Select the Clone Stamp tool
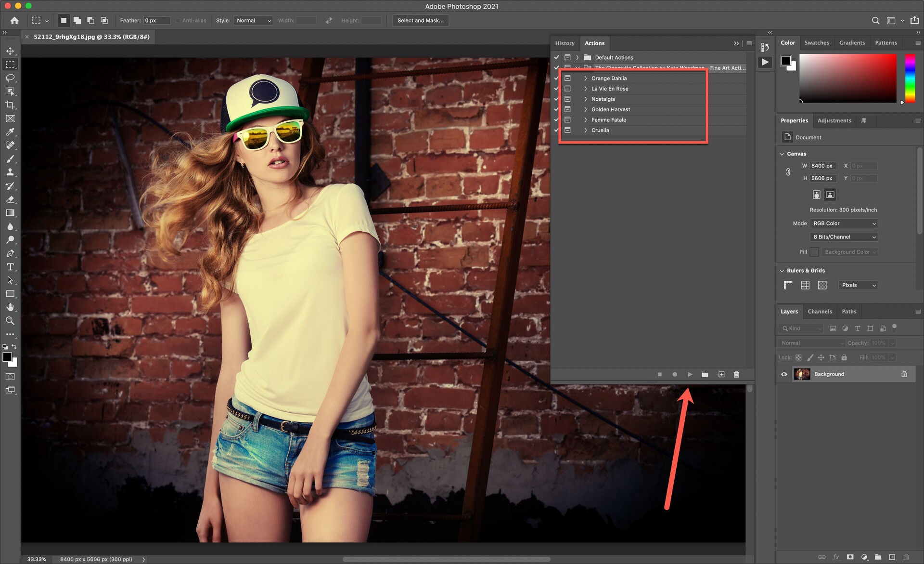Viewport: 924px width, 564px height. click(10, 172)
